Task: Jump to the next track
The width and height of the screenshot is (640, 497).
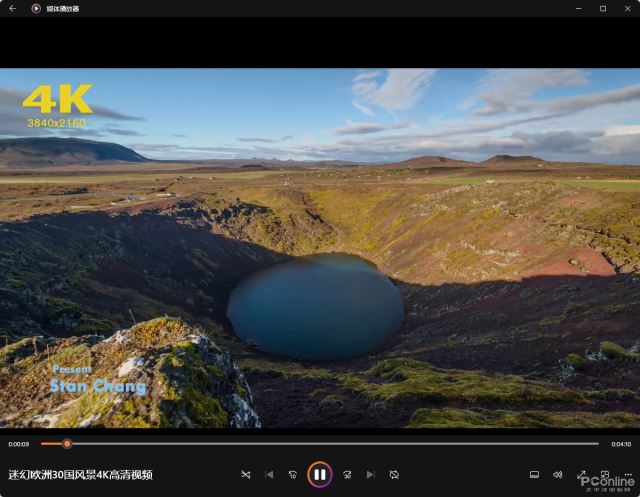Action: 371,475
